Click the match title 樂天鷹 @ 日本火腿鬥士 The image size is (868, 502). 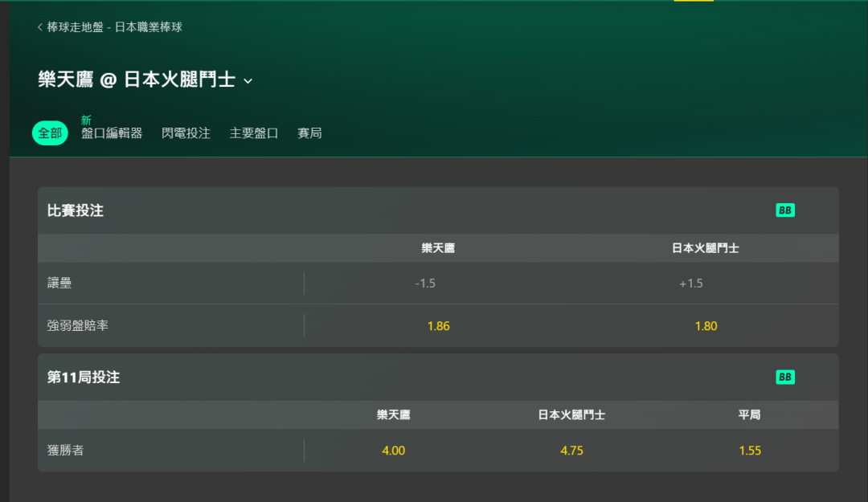point(137,80)
